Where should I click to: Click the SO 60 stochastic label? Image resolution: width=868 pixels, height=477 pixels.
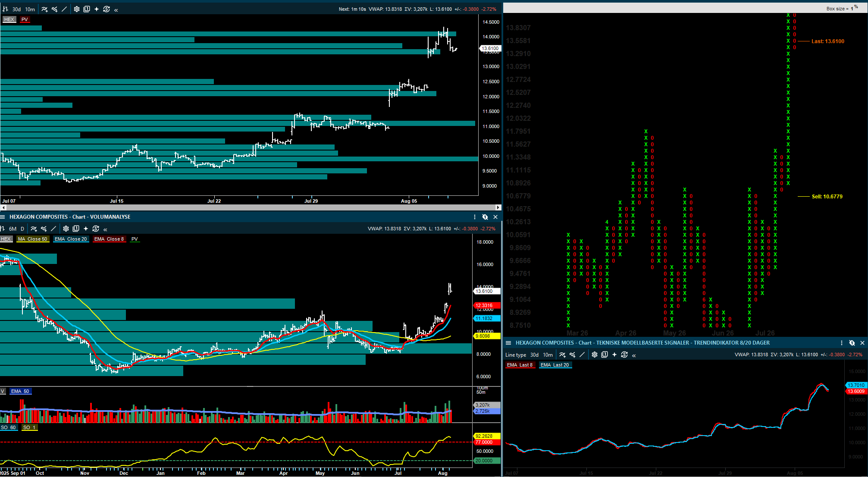click(x=8, y=427)
